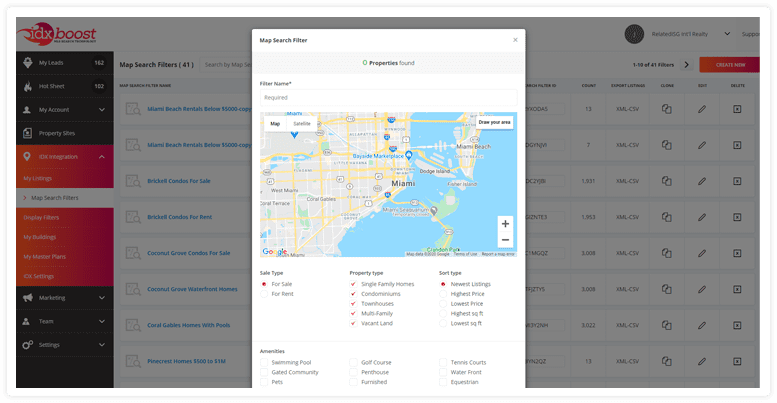Open IDX Settings submenu item

click(x=38, y=276)
